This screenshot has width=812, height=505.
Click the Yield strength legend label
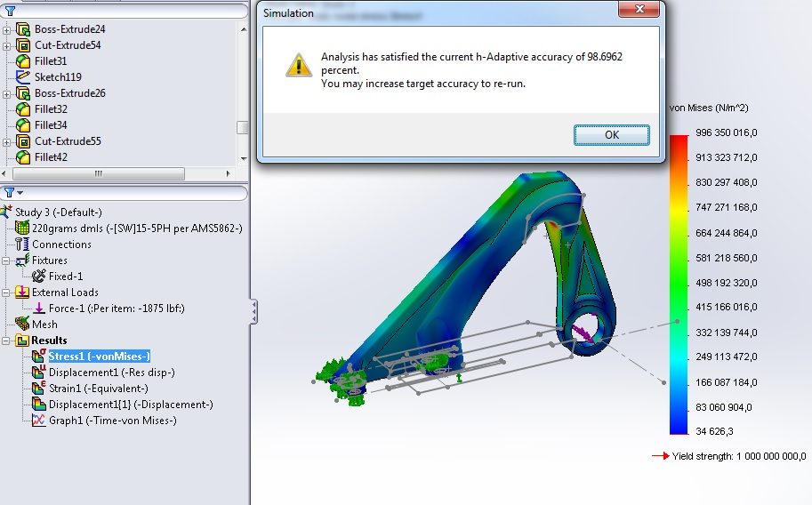(x=739, y=456)
